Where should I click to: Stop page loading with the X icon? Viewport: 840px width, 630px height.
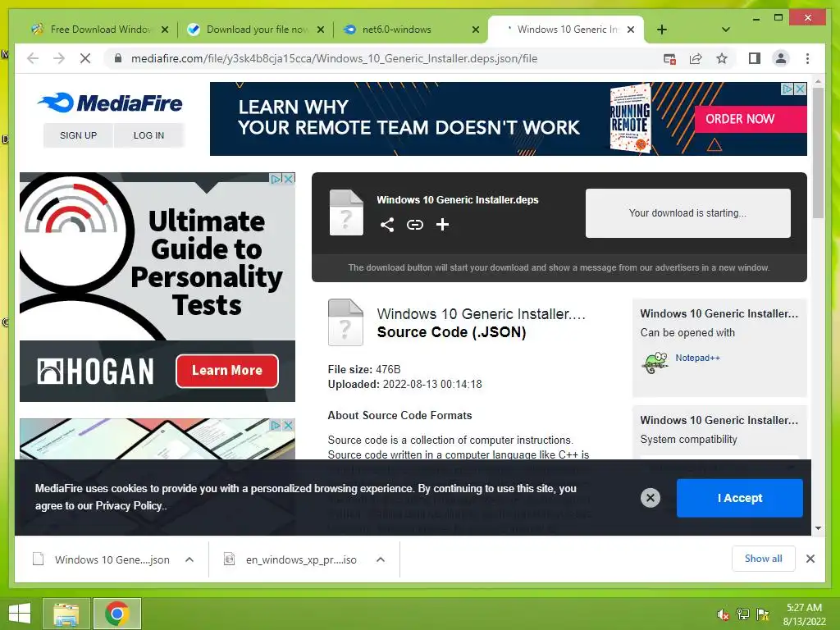click(85, 58)
